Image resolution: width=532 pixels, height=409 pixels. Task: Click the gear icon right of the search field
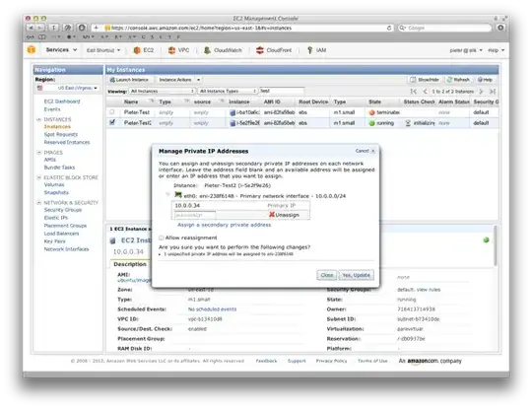[x=500, y=28]
